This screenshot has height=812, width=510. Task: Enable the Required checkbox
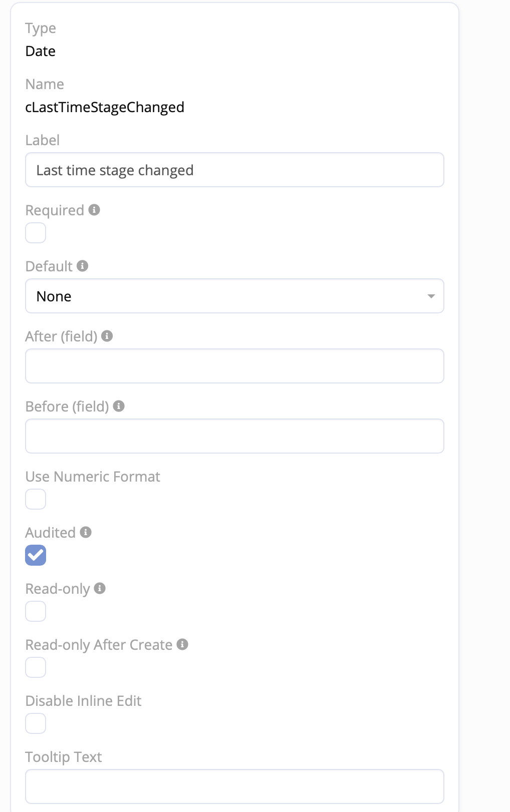[x=36, y=233]
